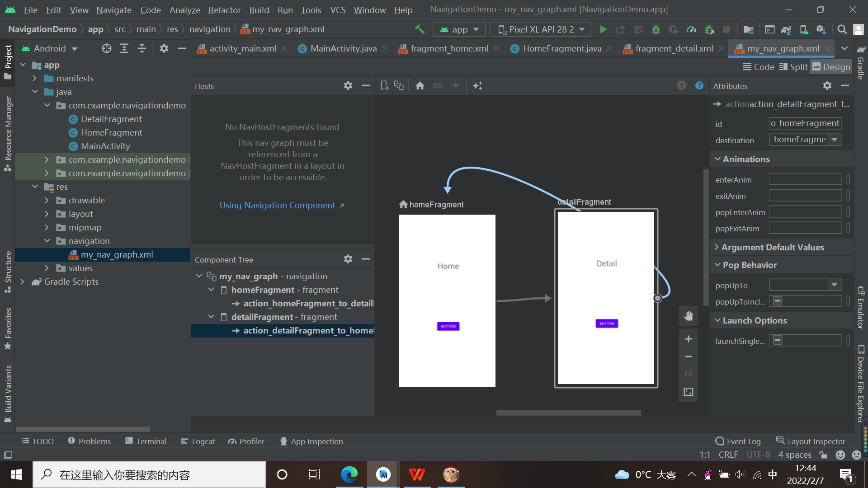Open the destination dropdown
Image resolution: width=868 pixels, height=488 pixels.
(834, 140)
